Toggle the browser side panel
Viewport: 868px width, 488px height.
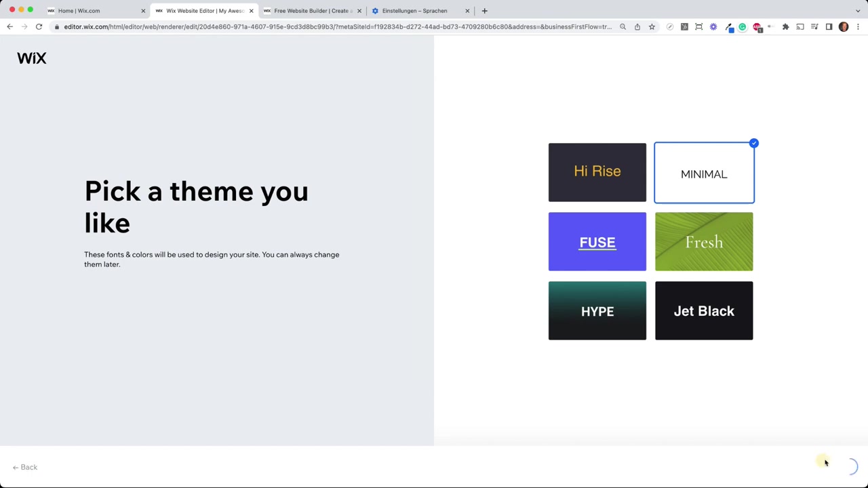point(829,26)
